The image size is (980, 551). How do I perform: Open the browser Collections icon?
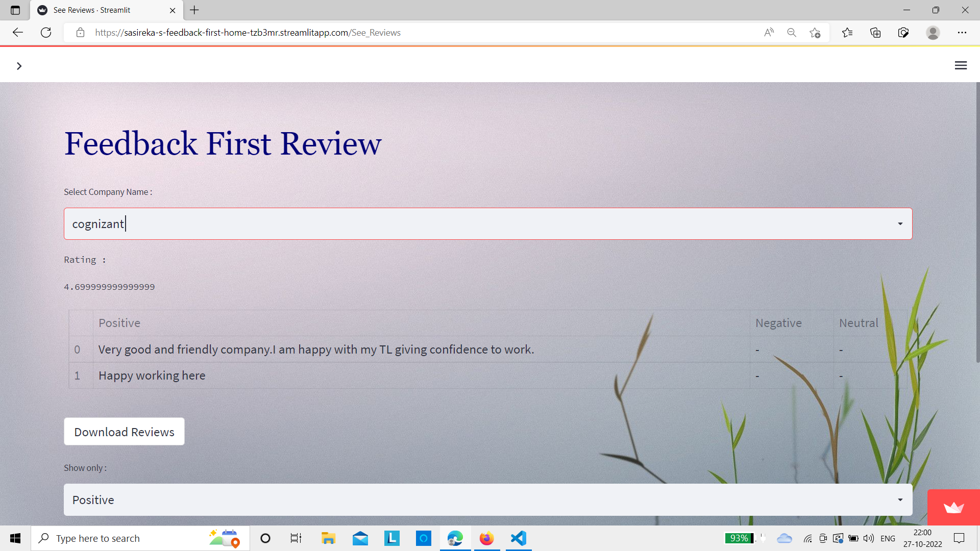875,33
